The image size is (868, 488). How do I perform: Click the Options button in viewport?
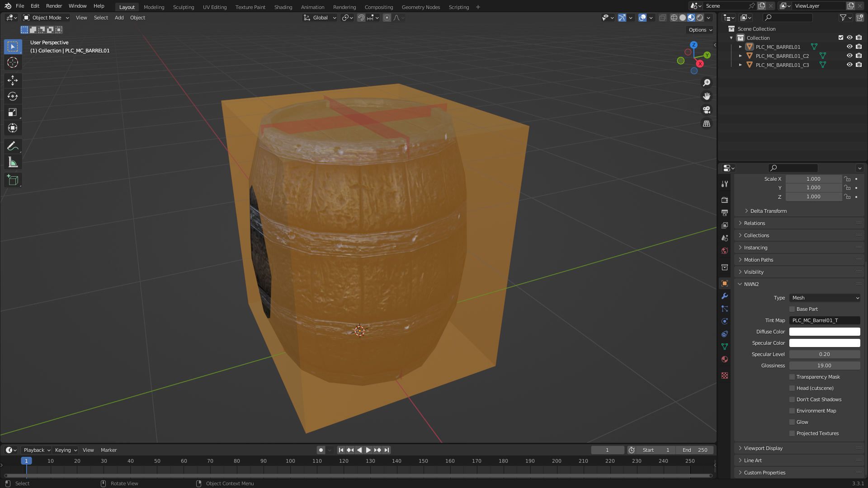point(700,30)
